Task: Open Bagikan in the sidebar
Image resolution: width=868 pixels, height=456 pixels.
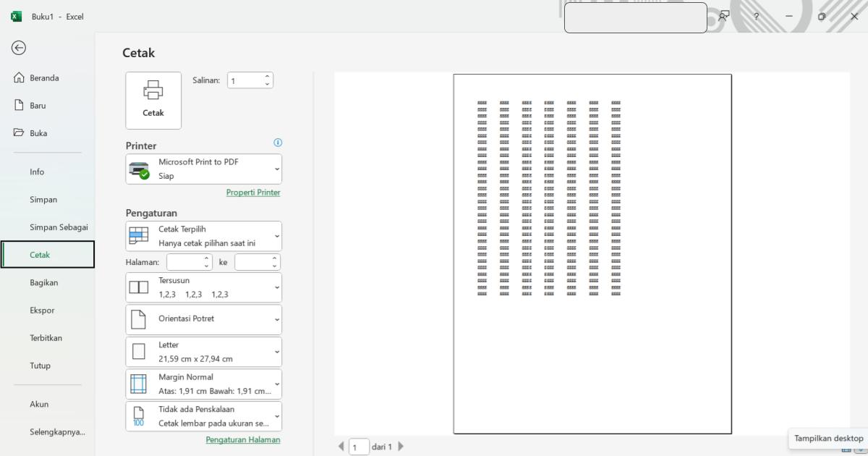Action: [x=47, y=283]
